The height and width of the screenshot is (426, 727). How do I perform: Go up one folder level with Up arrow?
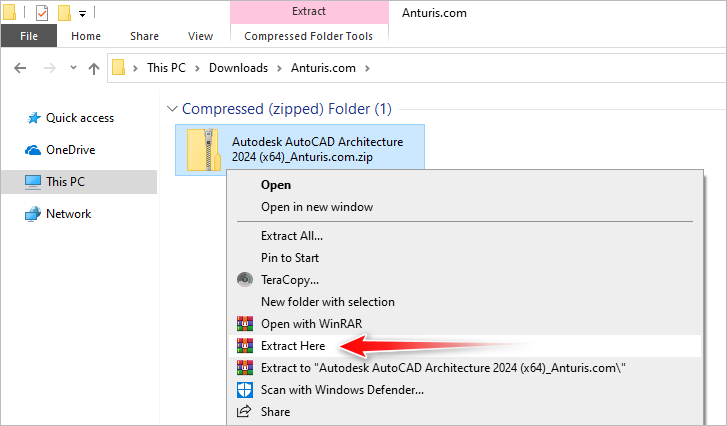point(94,69)
